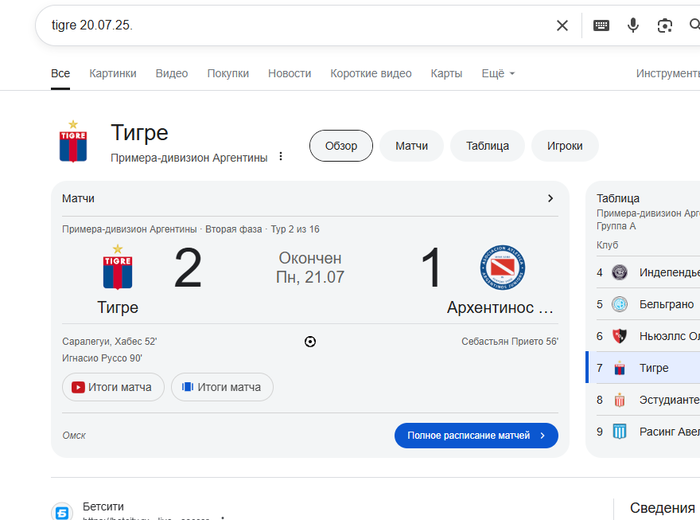This screenshot has width=700, height=520.
Task: Click in the search field with tigre 20.07.25
Action: click(295, 25)
